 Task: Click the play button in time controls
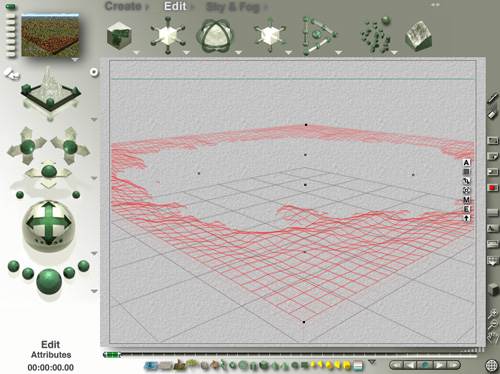coord(439,365)
